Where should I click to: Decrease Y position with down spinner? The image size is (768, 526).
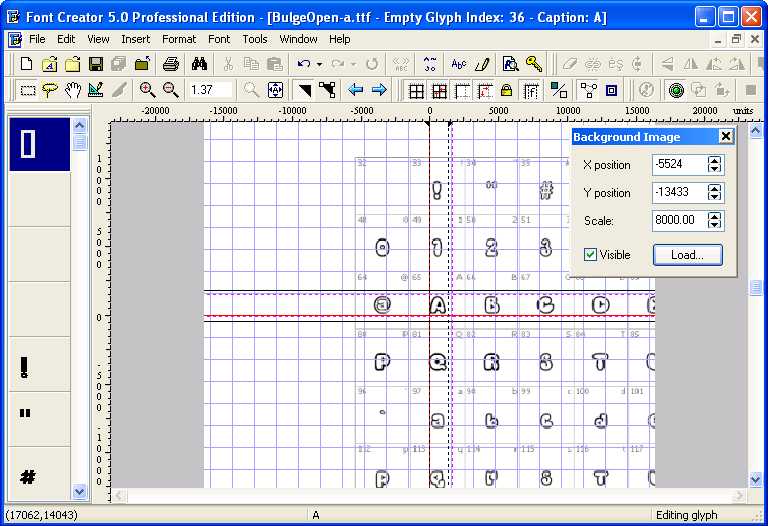[x=715, y=197]
